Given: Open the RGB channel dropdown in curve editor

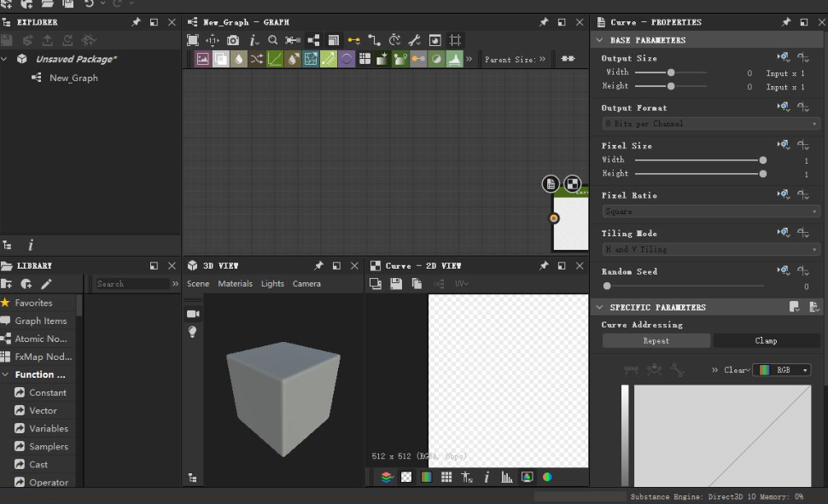Looking at the screenshot, I should tap(784, 370).
